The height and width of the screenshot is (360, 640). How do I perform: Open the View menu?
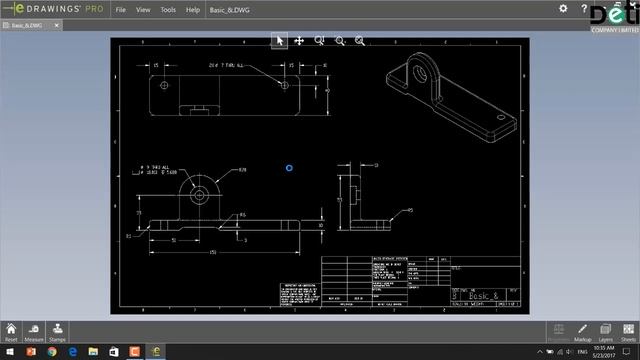pos(143,10)
